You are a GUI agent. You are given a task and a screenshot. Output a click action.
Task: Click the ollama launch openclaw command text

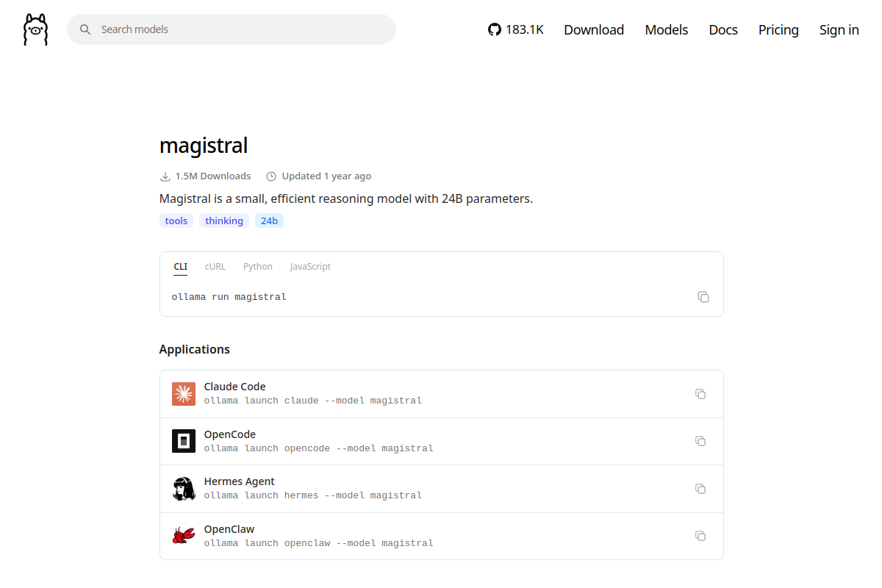[319, 543]
